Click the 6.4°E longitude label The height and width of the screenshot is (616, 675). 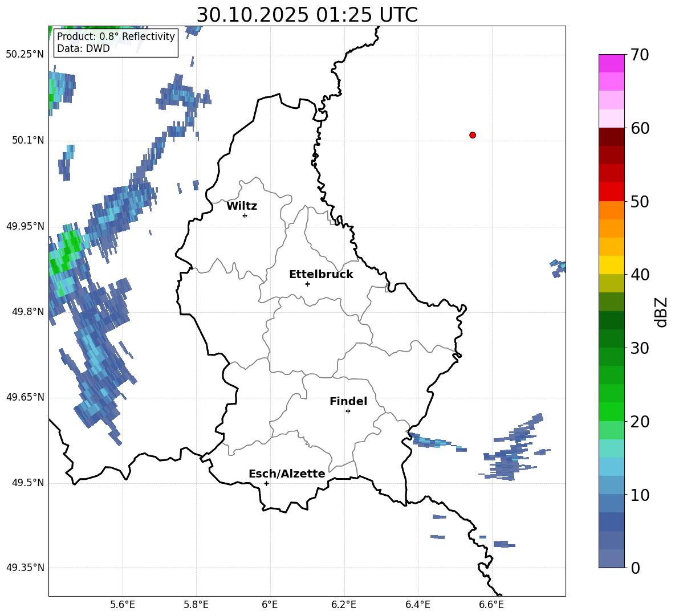(417, 605)
